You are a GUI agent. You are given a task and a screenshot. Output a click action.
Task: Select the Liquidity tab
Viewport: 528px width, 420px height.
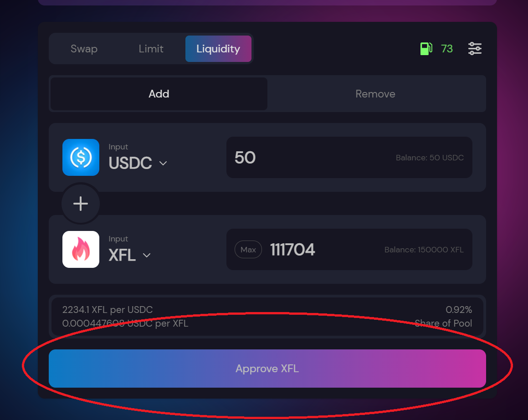point(218,49)
